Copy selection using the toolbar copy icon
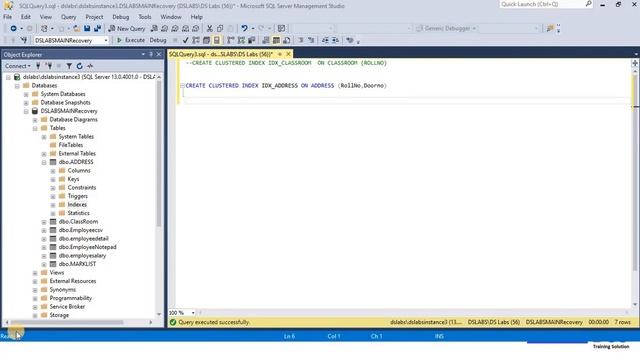The width and height of the screenshot is (640, 360). [x=220, y=29]
